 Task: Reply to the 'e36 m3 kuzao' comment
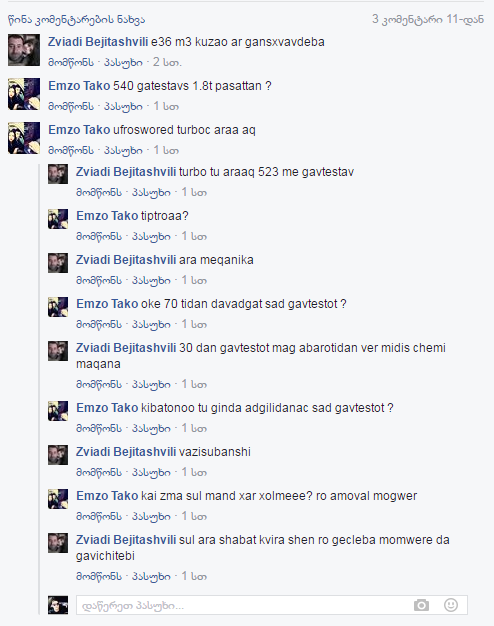(x=123, y=62)
